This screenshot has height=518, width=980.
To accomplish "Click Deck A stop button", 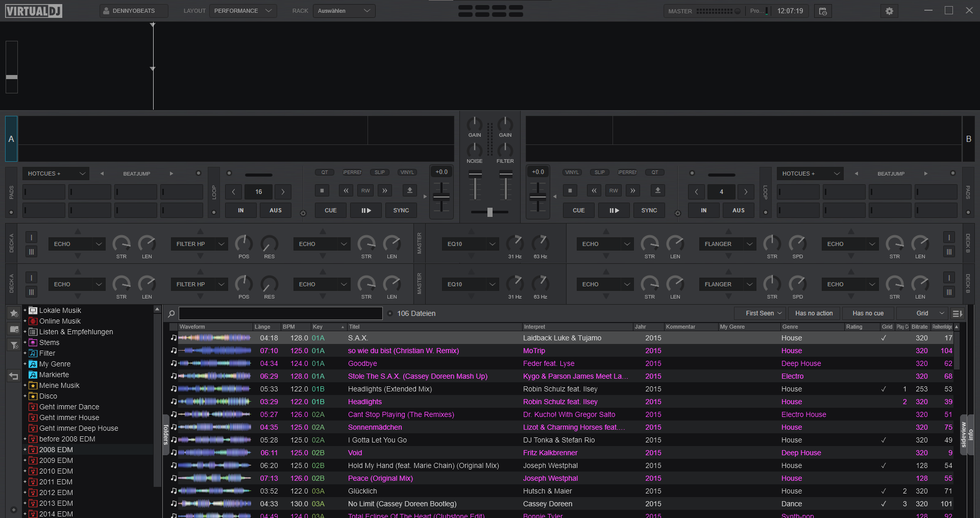I will tap(322, 190).
